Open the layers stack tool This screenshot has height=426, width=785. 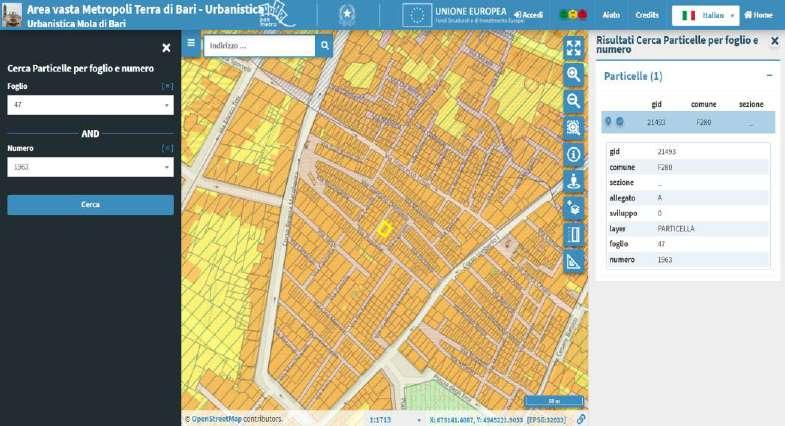574,208
